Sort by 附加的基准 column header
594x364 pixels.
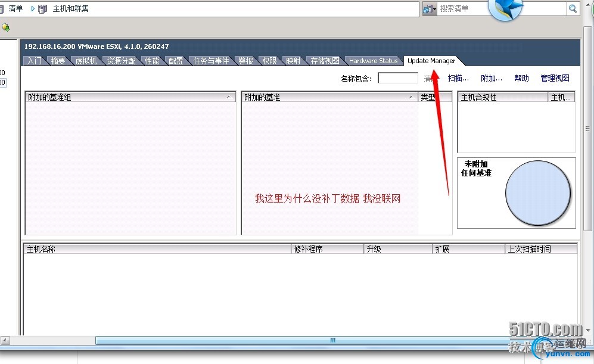[x=329, y=97]
